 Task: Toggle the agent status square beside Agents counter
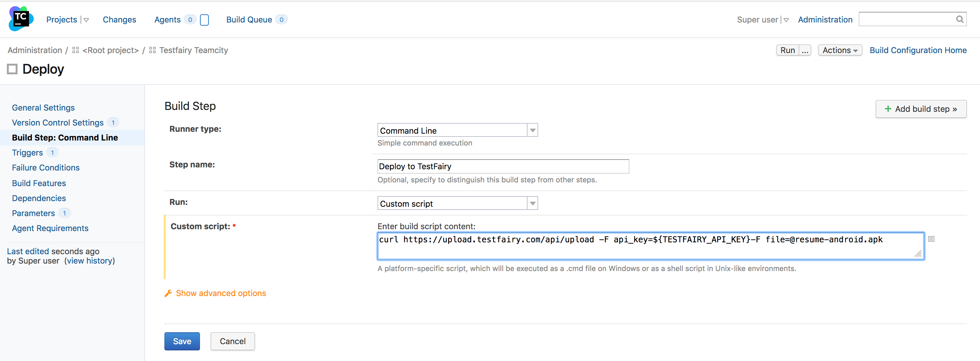pos(204,20)
